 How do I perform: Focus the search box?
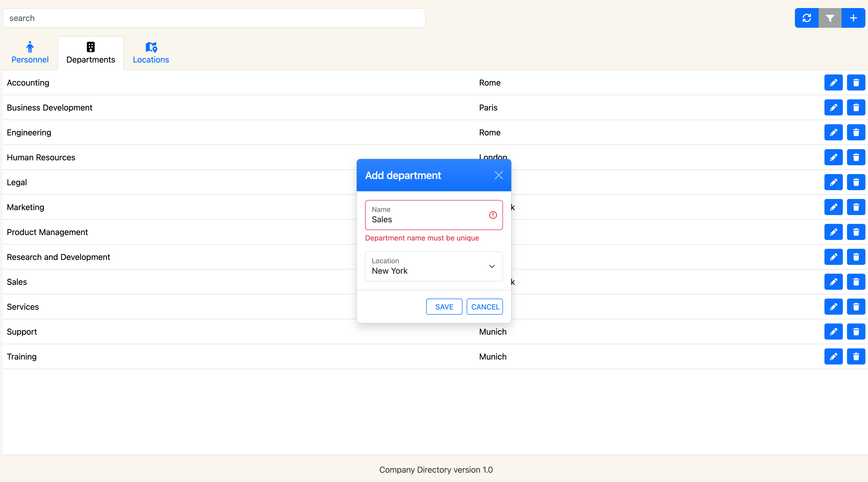[214, 18]
